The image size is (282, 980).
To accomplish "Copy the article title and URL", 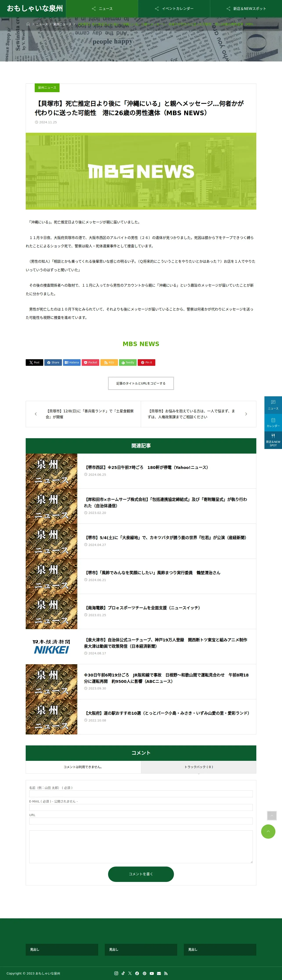I will (141, 384).
